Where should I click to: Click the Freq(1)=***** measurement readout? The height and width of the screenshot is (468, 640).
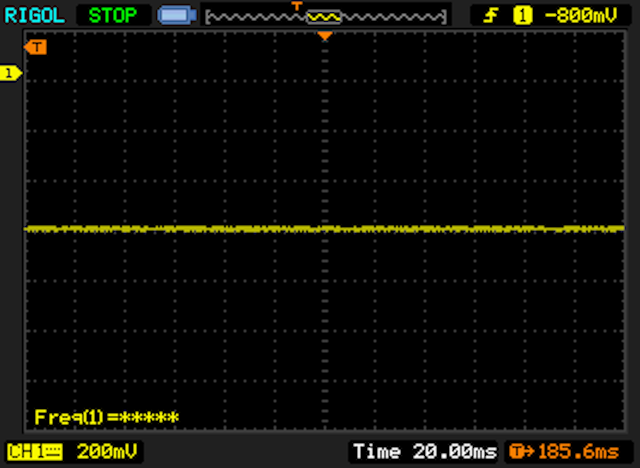pos(107,417)
